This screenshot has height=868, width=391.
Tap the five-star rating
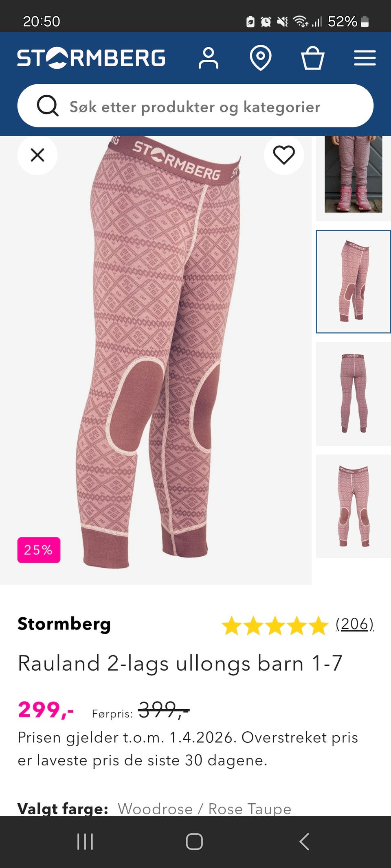coord(275,625)
